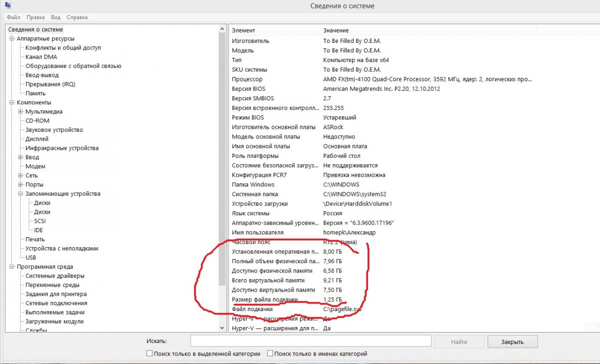Select Устройства с неполадками tree item
The image size is (600, 364).
(x=62, y=249)
